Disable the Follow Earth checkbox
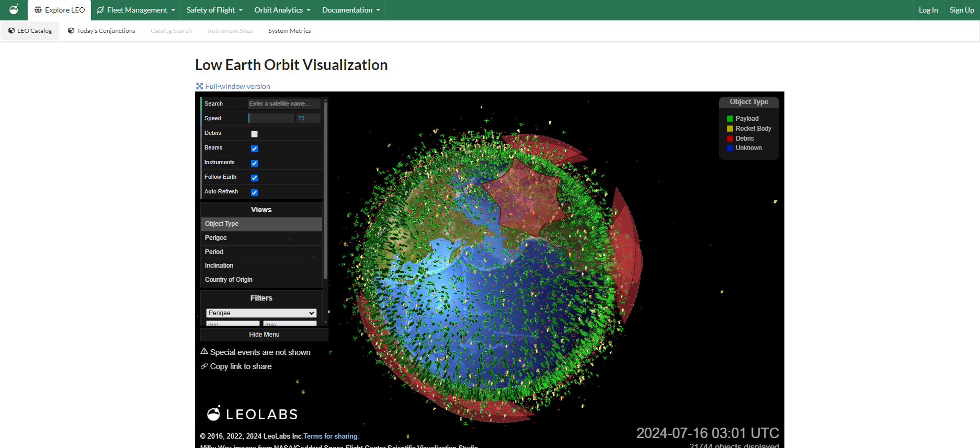 254,178
